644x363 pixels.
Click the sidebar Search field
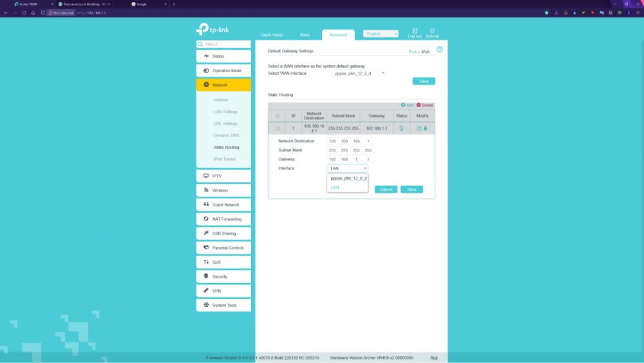pos(224,44)
